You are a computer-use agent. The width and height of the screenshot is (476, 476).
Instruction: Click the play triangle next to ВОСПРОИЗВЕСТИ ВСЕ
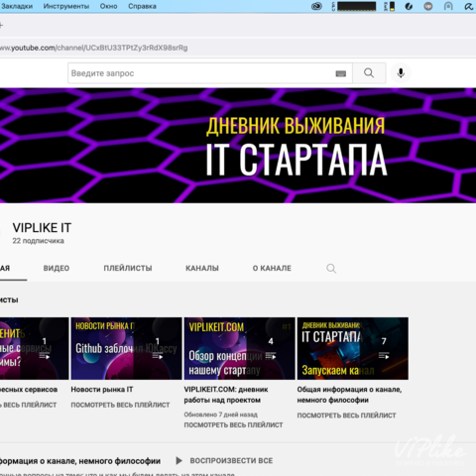179,460
